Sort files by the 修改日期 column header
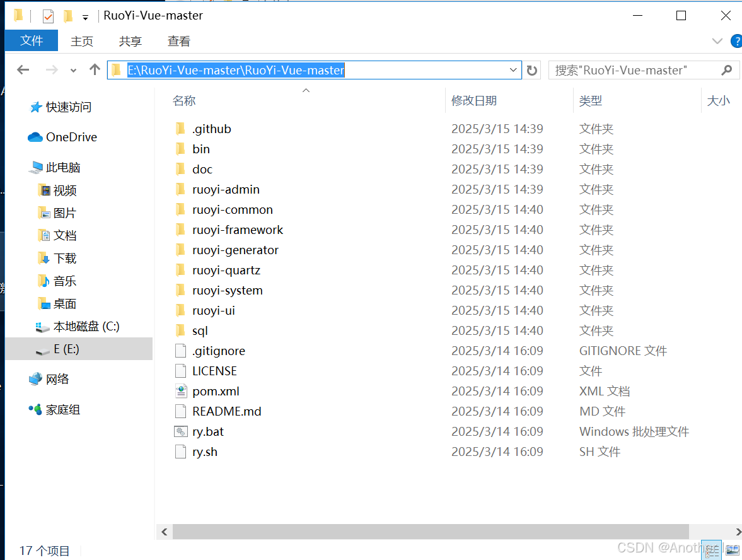 tap(473, 101)
